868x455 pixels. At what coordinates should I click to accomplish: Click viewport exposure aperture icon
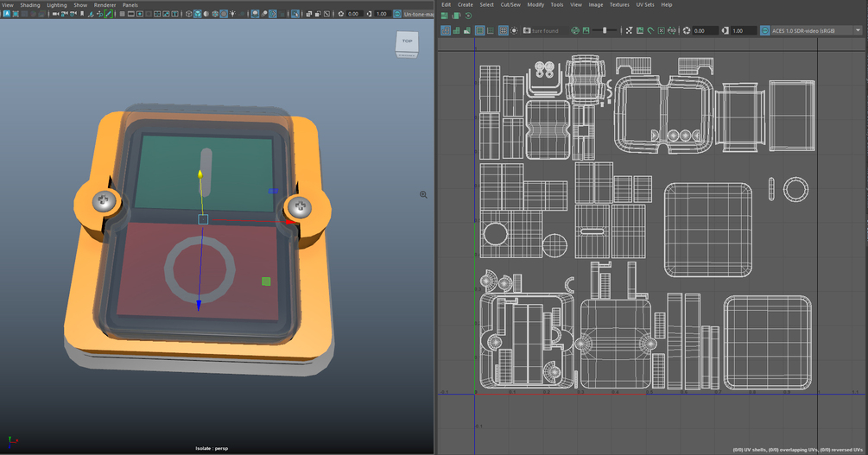pos(341,14)
